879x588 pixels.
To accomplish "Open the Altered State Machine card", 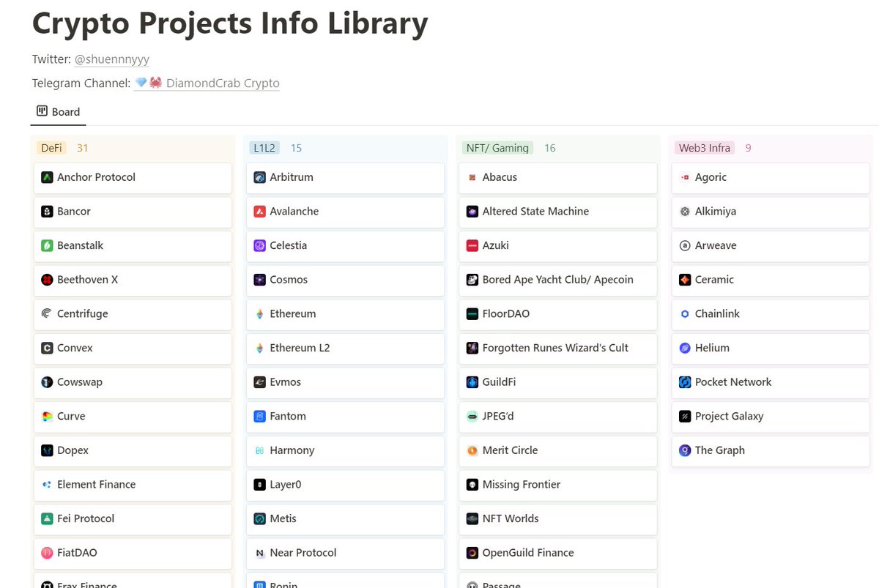I will (557, 212).
